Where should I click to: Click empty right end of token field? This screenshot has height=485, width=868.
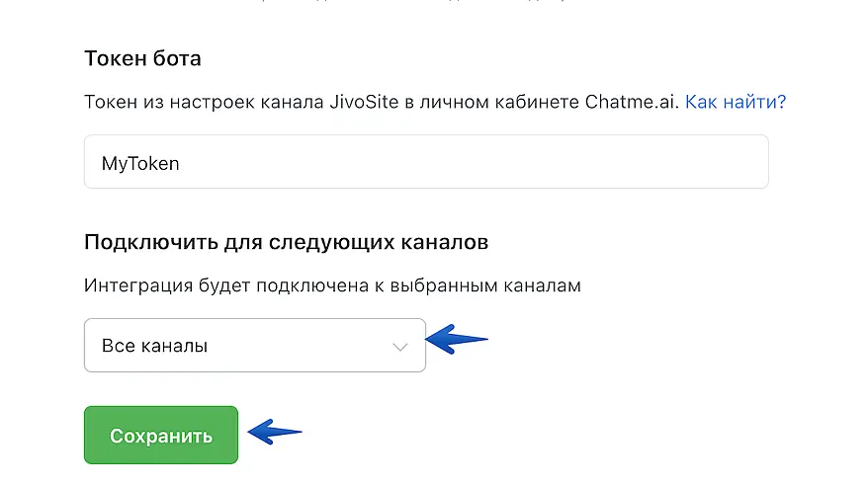(x=692, y=162)
